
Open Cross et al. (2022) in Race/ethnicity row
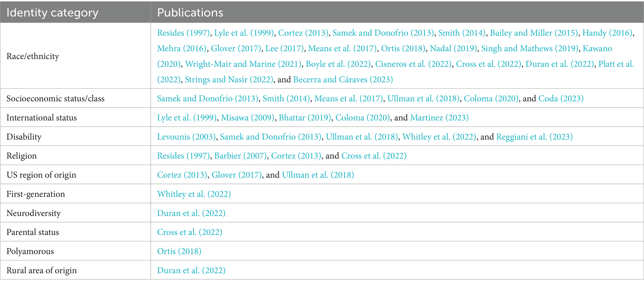pos(489,64)
